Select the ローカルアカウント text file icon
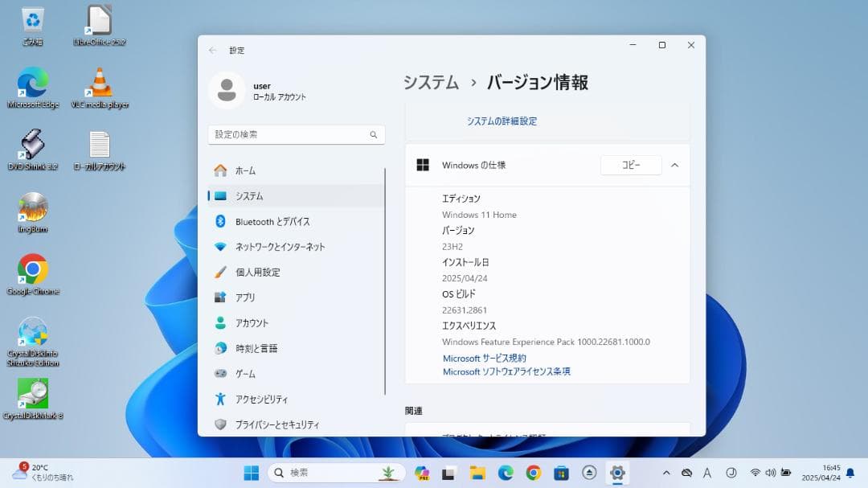Image resolution: width=868 pixels, height=488 pixels. click(100, 150)
